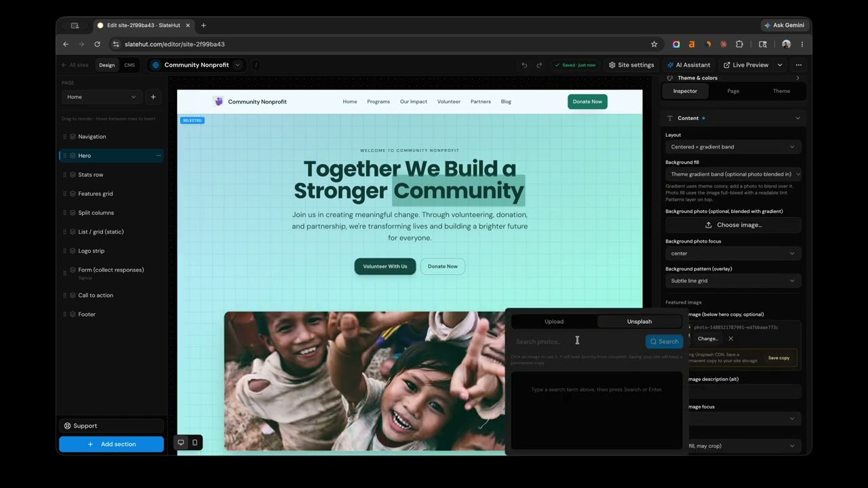Open Site settings

[x=631, y=65]
